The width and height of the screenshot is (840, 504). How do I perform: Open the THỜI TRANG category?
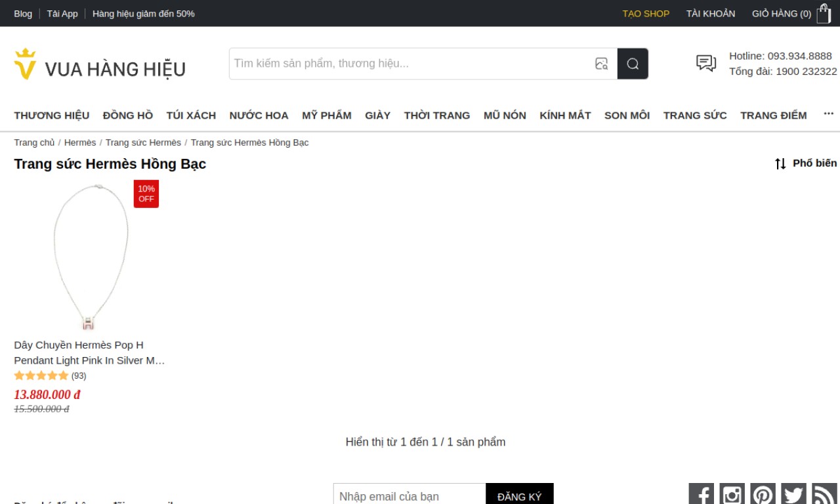(x=437, y=115)
